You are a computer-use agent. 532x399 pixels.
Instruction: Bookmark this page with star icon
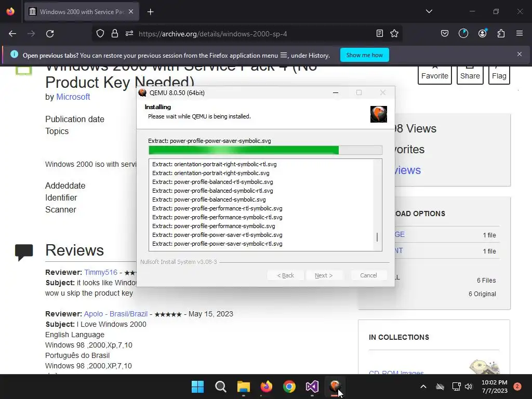pos(394,33)
